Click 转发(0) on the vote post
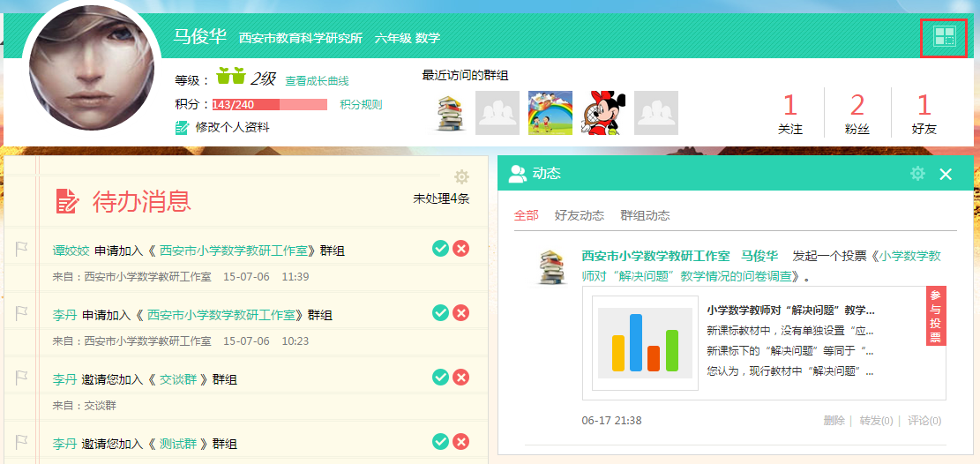980x464 pixels. click(876, 420)
